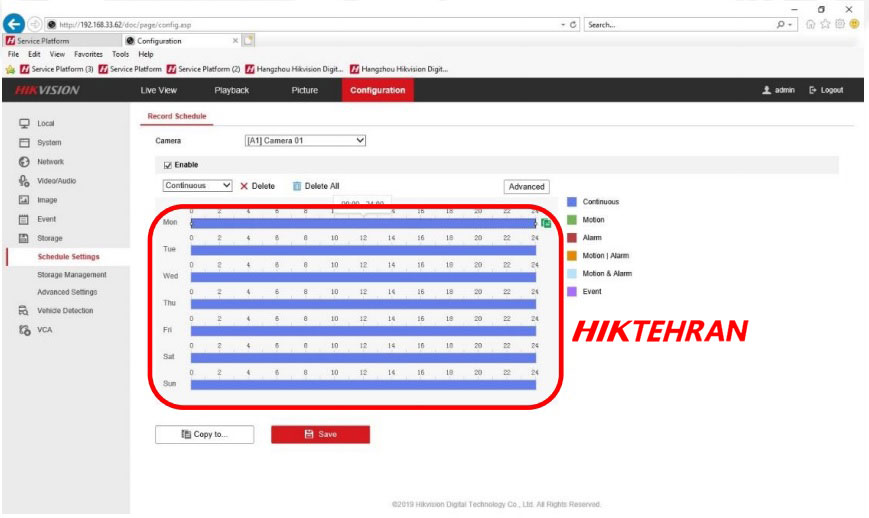
Task: Open the View menu
Action: pos(57,54)
